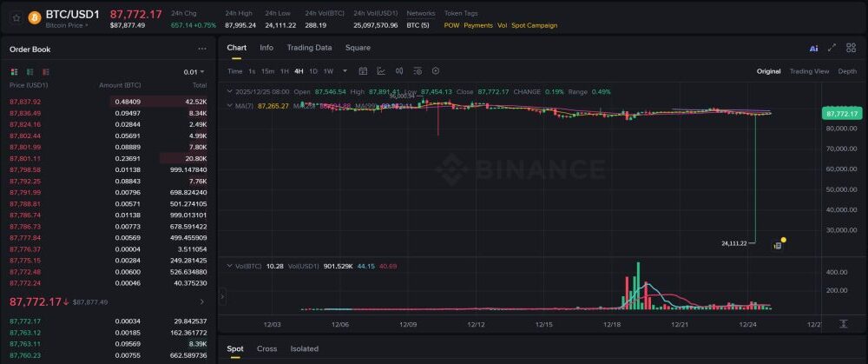The height and width of the screenshot is (364, 868).
Task: Select ask order row priced 87,837.92
Action: pos(108,102)
